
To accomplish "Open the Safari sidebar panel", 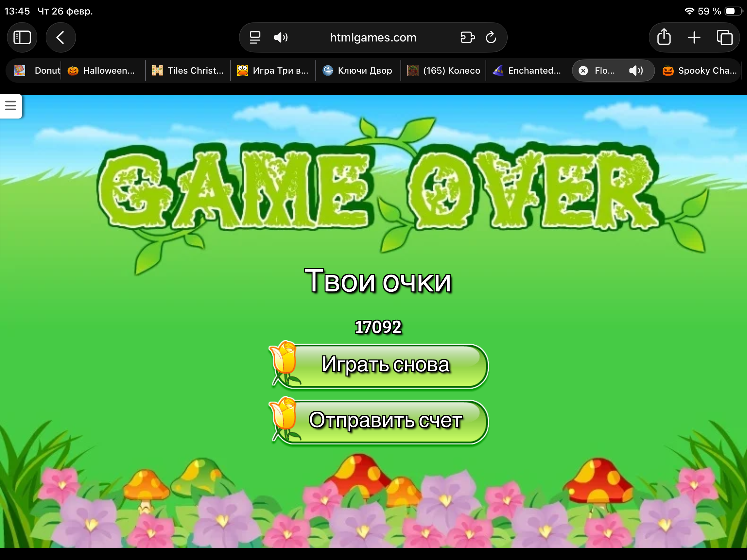I will point(22,37).
